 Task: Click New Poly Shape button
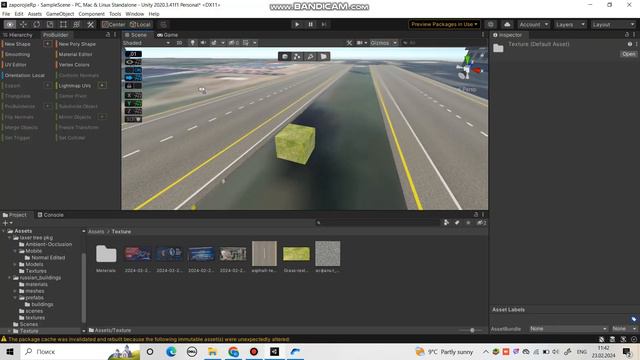pyautogui.click(x=77, y=44)
